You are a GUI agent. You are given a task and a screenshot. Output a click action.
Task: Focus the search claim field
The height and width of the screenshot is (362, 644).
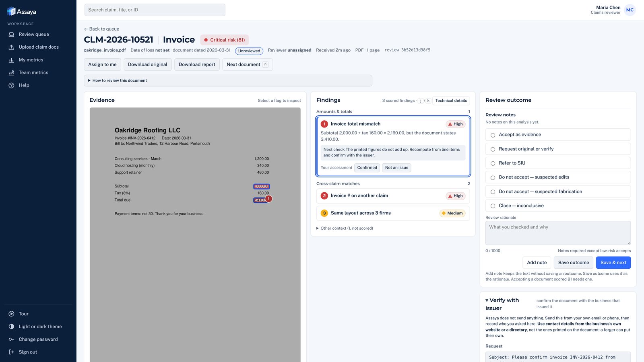[155, 10]
